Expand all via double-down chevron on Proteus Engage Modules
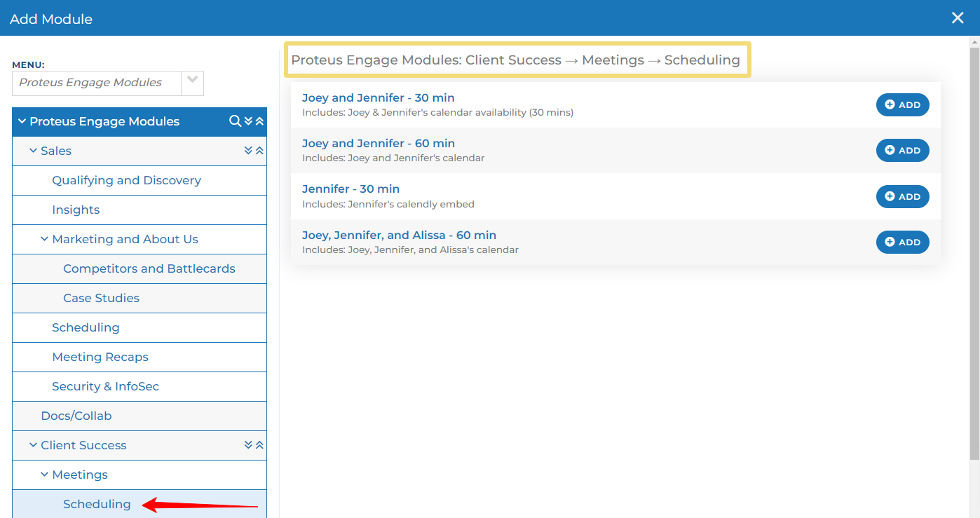 [x=248, y=121]
